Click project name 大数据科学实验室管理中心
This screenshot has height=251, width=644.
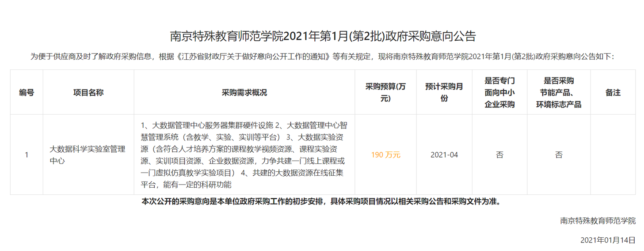[88, 155]
